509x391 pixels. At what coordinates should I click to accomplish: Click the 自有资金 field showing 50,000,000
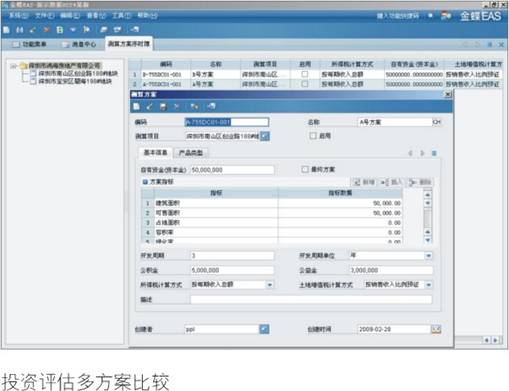click(x=232, y=170)
